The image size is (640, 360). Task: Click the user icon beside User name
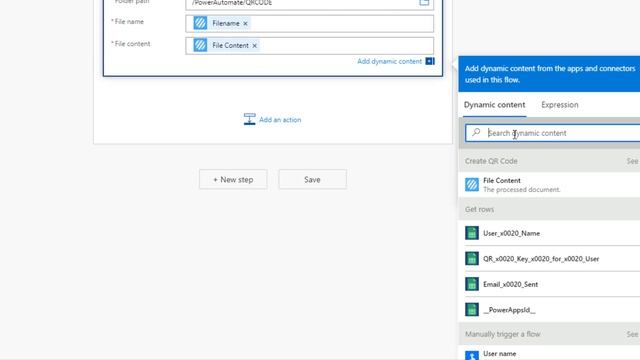point(472,355)
